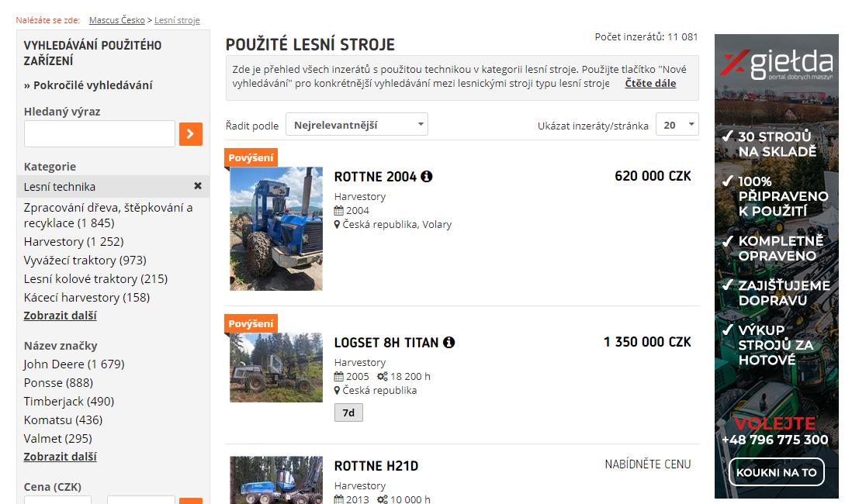The image size is (852, 504).
Task: Filter by brand Ponsse (888)
Action: click(x=59, y=383)
